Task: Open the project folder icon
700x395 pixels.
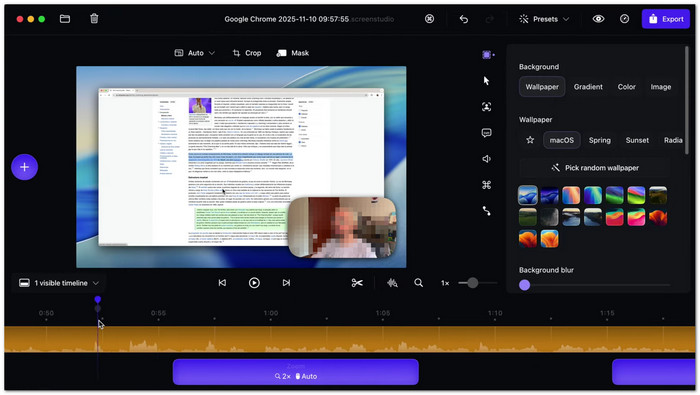Action: [65, 19]
